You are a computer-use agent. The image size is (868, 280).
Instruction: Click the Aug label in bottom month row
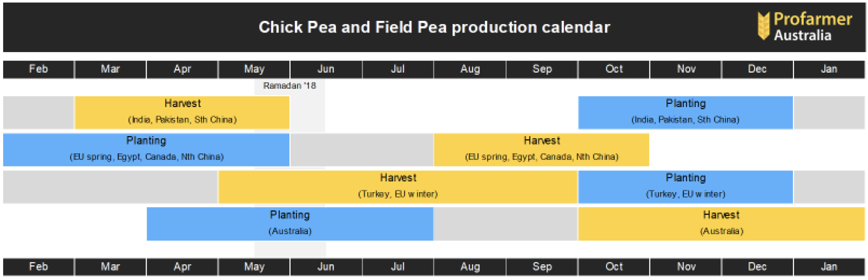coord(470,267)
